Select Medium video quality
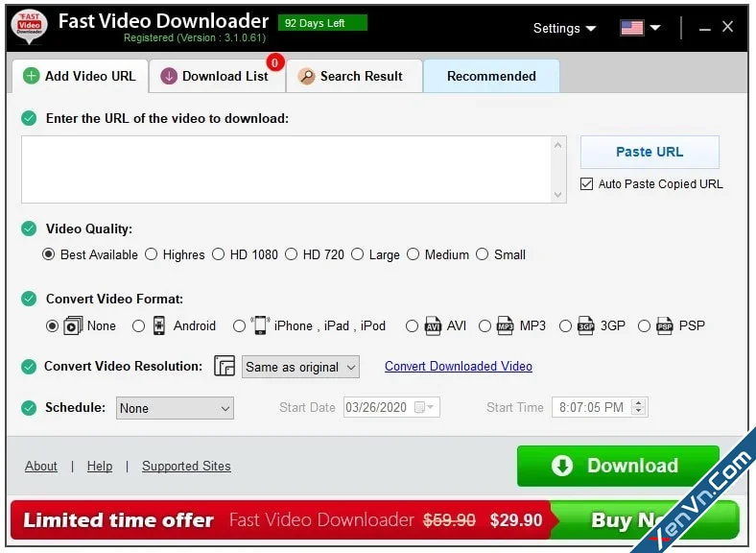The width and height of the screenshot is (756, 553). (x=413, y=253)
